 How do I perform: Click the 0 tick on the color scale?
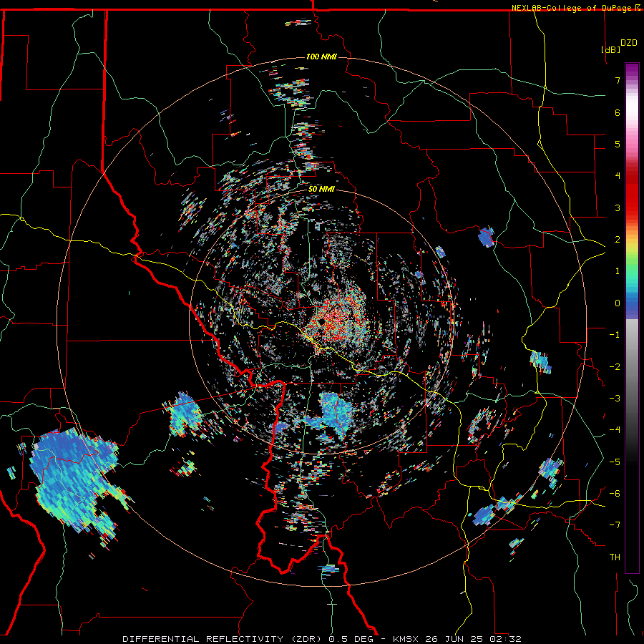coord(618,303)
